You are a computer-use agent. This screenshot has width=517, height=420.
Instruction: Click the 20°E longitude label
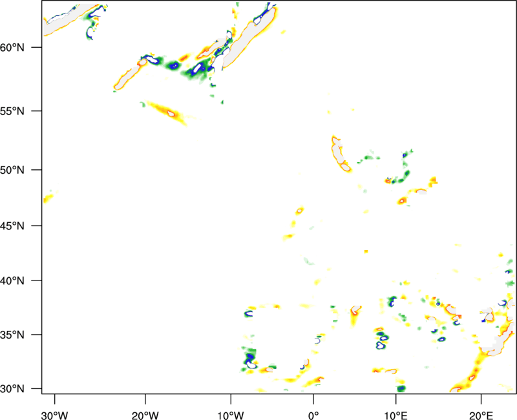[x=481, y=415]
